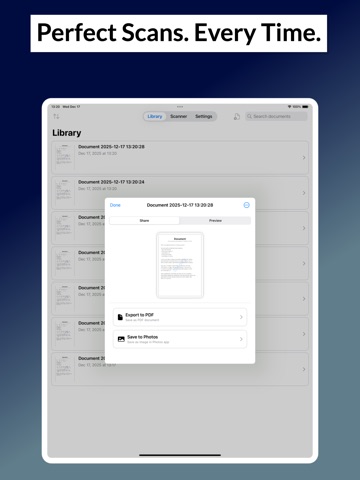Tap the 'Save as PDF document' subtitle
The image size is (360, 480).
tap(142, 320)
